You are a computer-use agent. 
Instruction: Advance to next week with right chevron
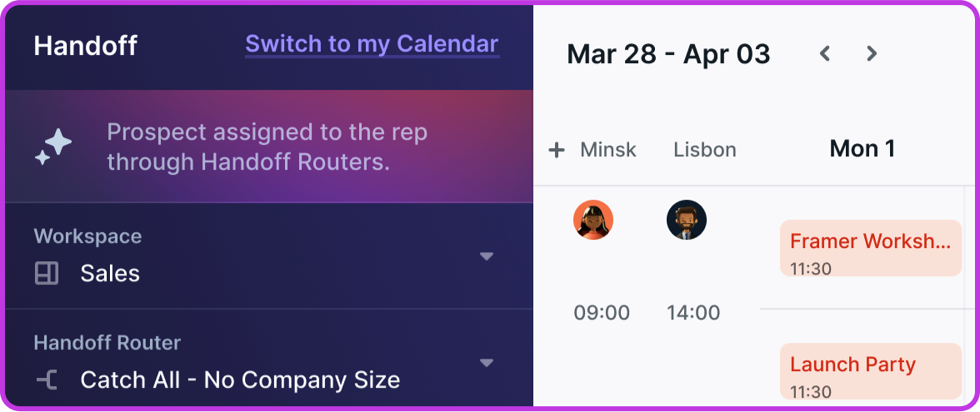(872, 53)
